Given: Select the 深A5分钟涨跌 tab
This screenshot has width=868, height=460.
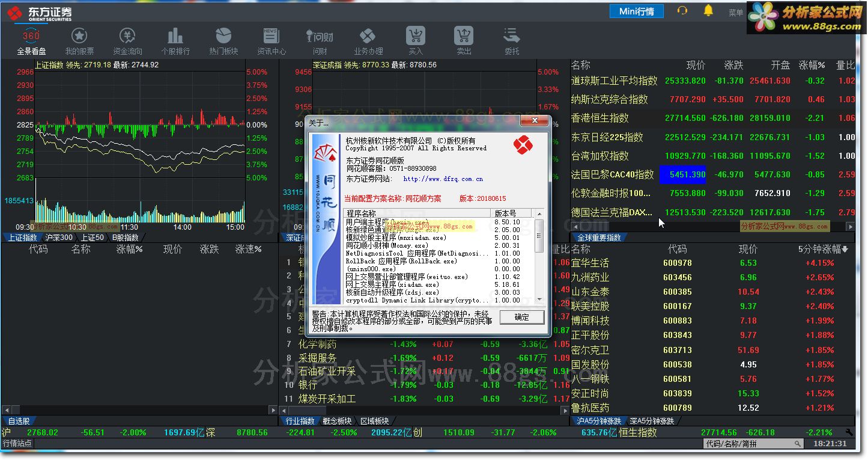Looking at the screenshot, I should point(652,421).
